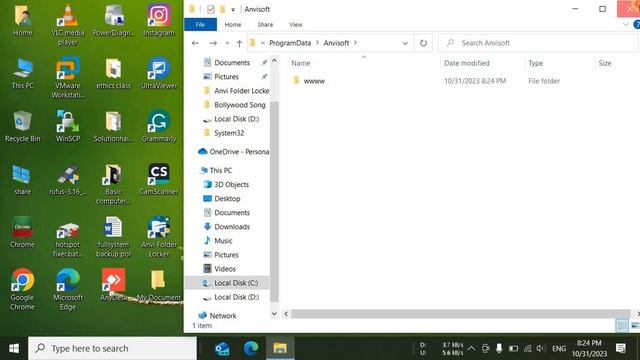This screenshot has height=360, width=640.
Task: Open the File menu tab
Action: pyautogui.click(x=200, y=24)
